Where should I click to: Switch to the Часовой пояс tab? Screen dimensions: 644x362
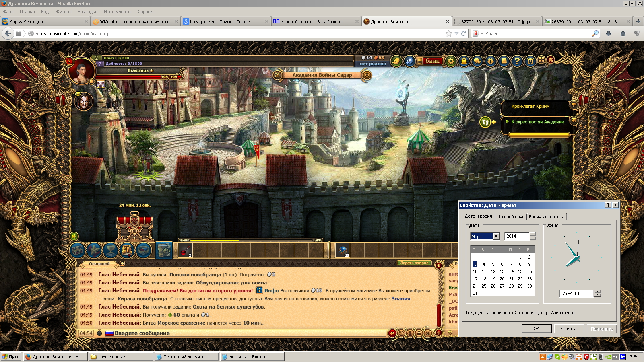510,217
